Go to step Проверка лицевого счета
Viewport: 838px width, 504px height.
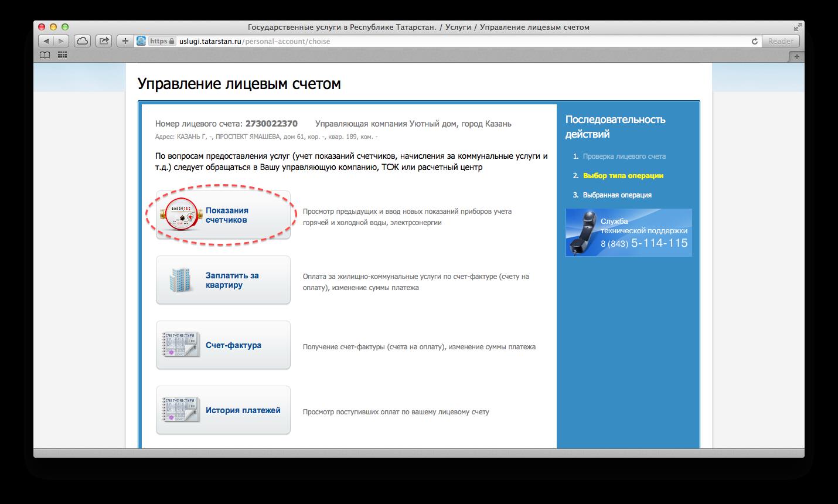point(624,156)
